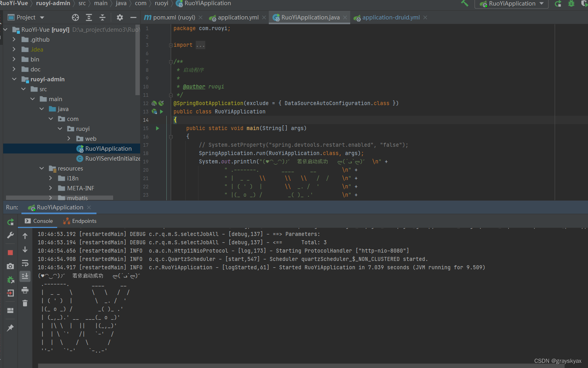
Task: Collapse the ruoyi-admin module
Action: click(14, 79)
